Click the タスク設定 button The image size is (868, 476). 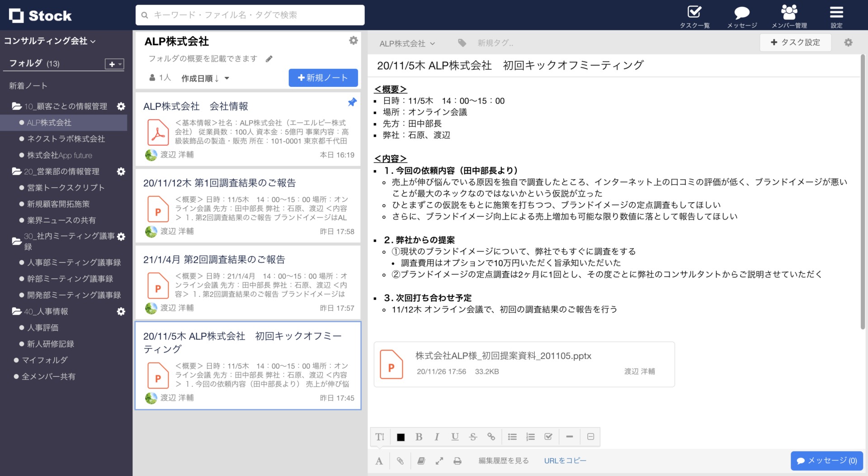click(795, 43)
